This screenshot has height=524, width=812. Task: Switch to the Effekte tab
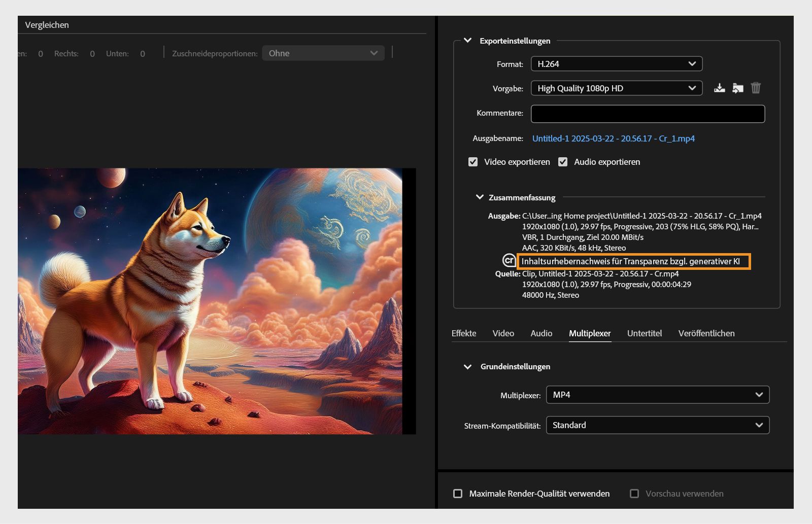coord(463,333)
